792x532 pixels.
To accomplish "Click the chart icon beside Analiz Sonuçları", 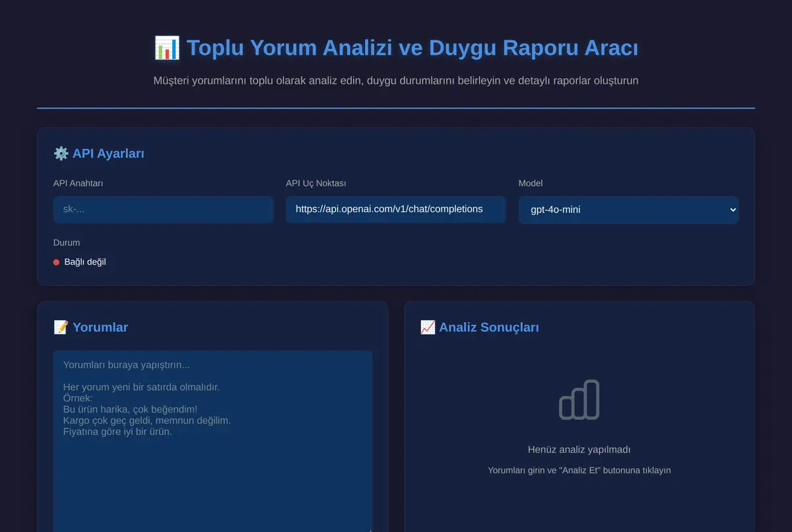I will click(x=428, y=327).
